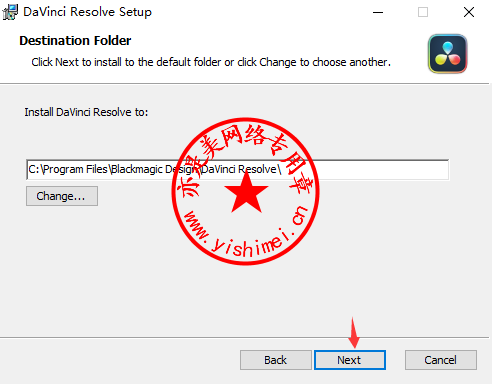The image size is (492, 384).
Task: Click the Next button
Action: pos(350,360)
